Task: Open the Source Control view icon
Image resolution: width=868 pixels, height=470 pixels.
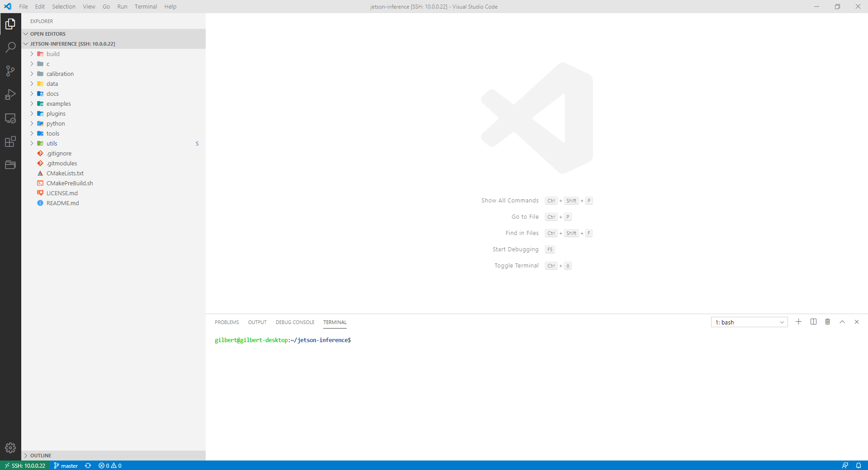Action: pos(10,71)
